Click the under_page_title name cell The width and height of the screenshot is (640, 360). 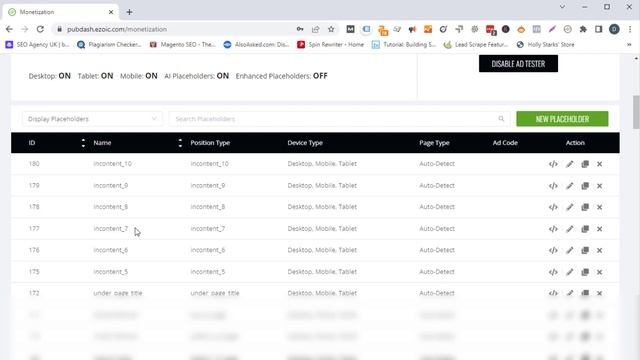click(118, 293)
